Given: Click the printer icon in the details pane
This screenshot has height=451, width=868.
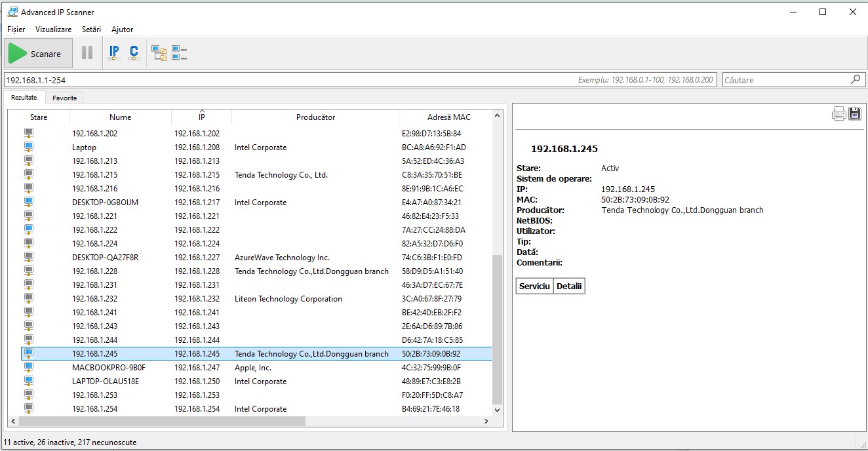Looking at the screenshot, I should tap(838, 113).
